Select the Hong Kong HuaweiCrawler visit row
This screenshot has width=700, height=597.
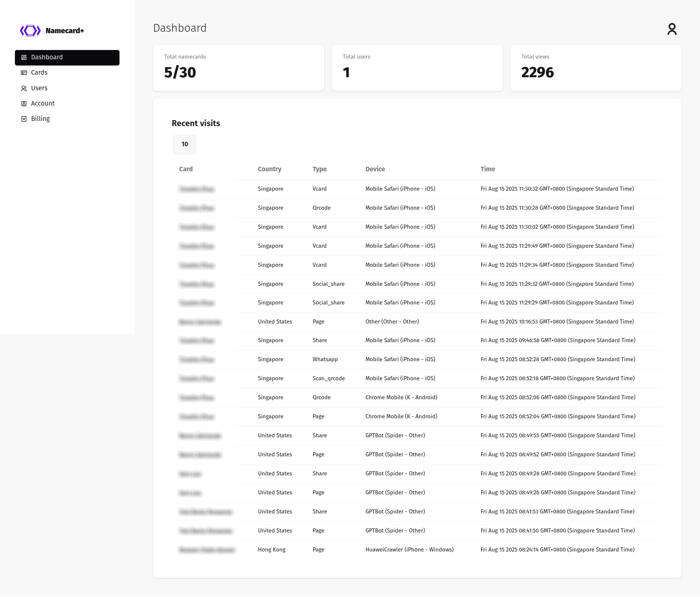click(409, 550)
